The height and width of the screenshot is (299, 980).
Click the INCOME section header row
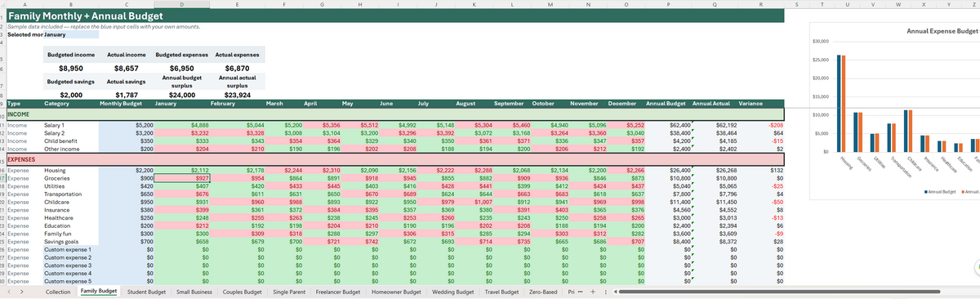point(396,114)
